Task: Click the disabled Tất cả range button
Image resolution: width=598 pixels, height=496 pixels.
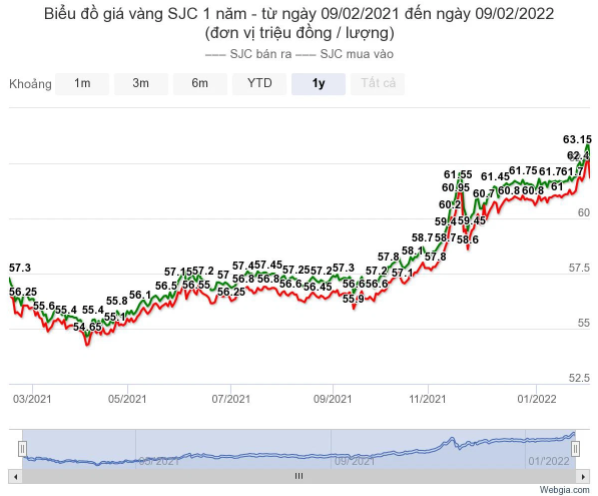Action: coord(378,84)
